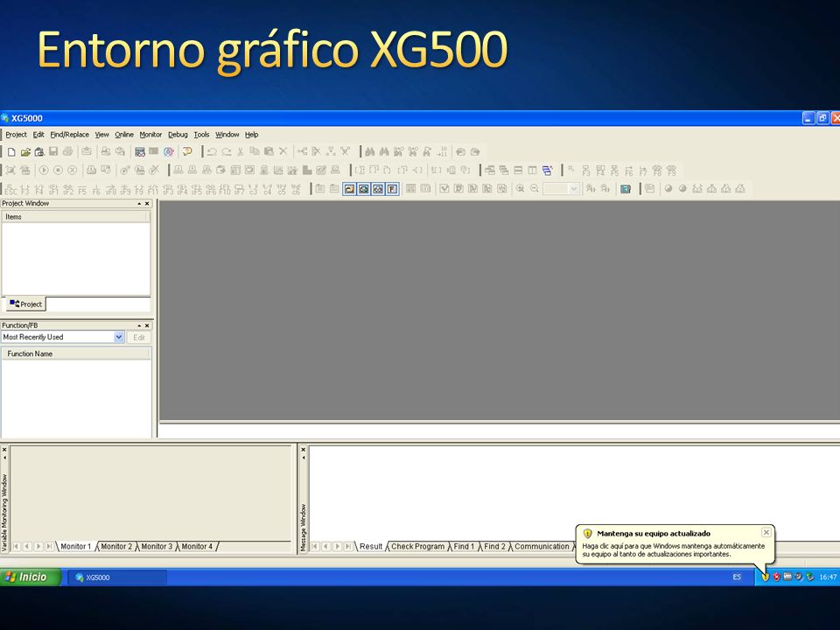The width and height of the screenshot is (840, 630).
Task: Close the update notification balloon
Action: click(x=766, y=533)
